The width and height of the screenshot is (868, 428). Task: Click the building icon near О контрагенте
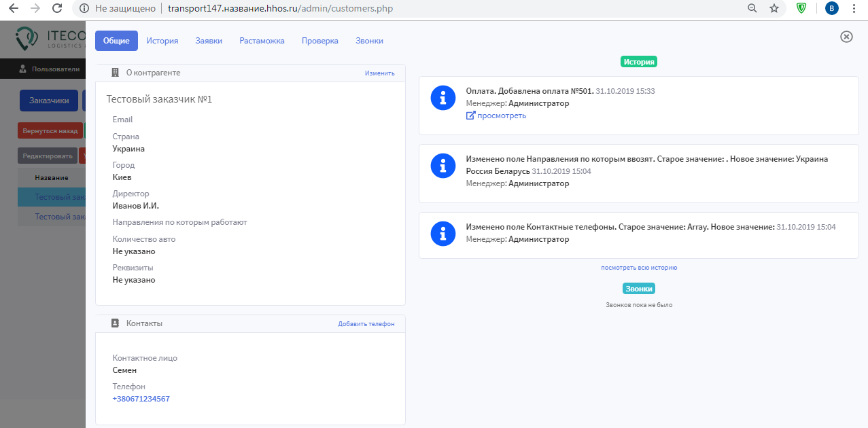(x=115, y=73)
